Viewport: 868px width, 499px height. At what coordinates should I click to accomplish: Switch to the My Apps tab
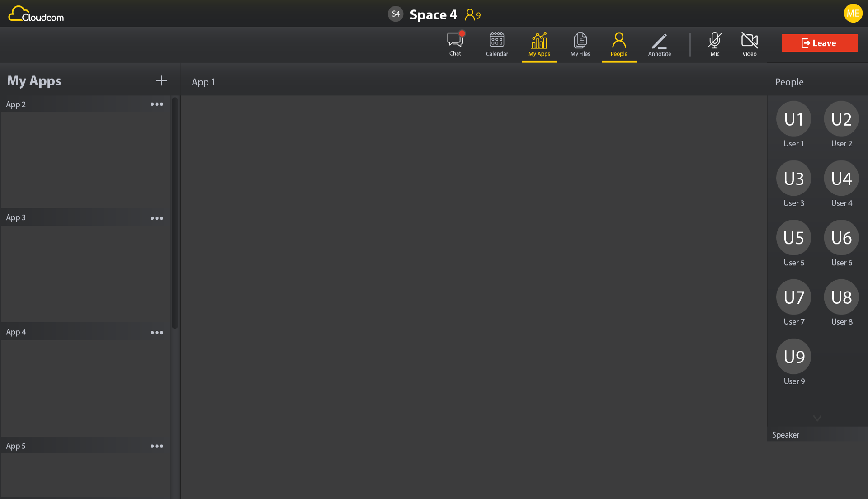click(539, 44)
